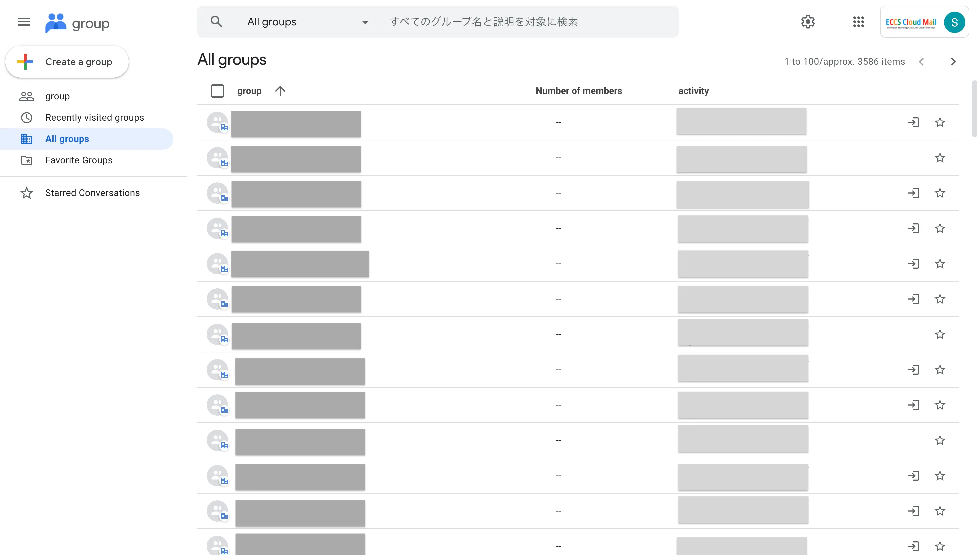Open Starred Conversations
This screenshot has height=555, width=980.
coord(92,193)
